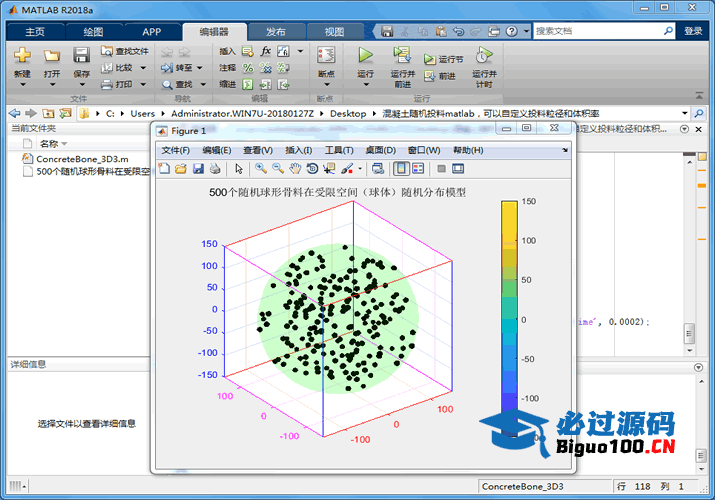Viewport: 715px width, 500px height.
Task: Open the dropdown under Save (保存)
Action: 82,85
